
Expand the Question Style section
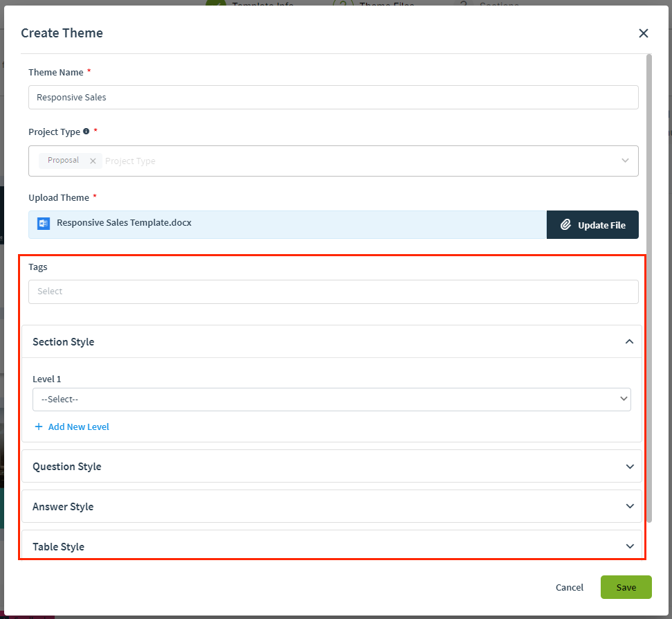point(332,466)
